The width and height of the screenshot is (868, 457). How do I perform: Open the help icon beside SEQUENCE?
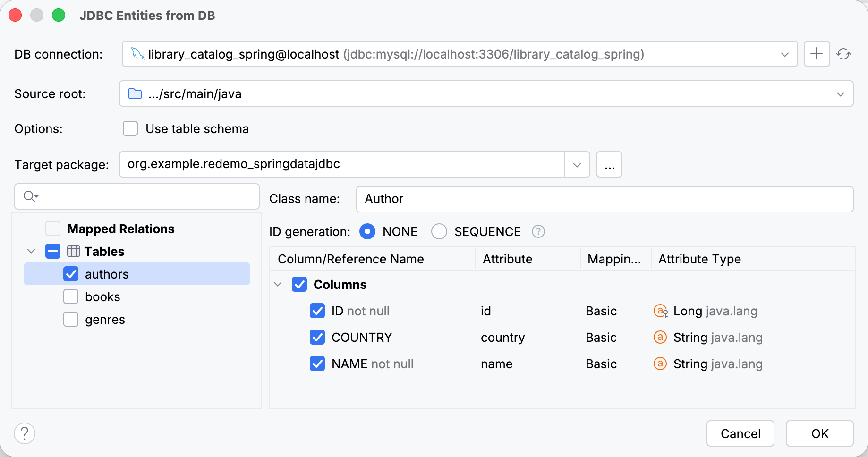click(x=538, y=231)
